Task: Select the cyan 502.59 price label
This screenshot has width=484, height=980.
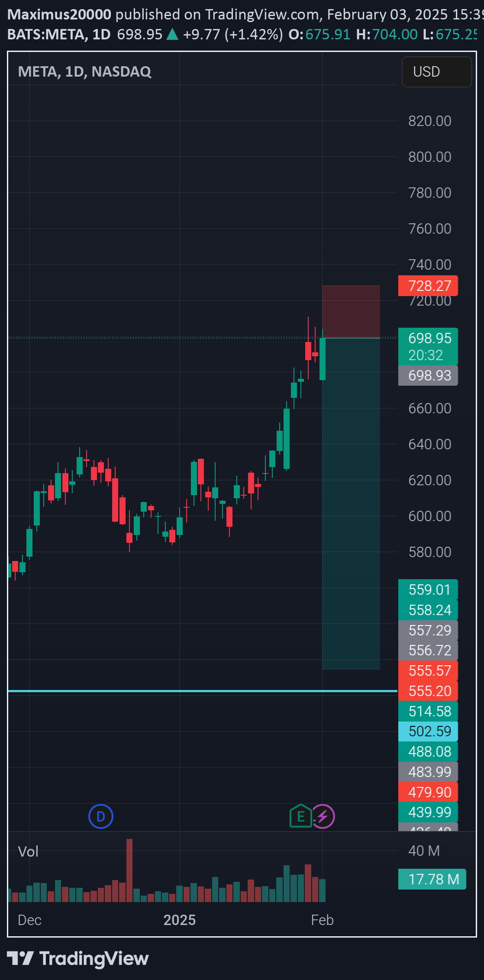Action: pyautogui.click(x=428, y=731)
